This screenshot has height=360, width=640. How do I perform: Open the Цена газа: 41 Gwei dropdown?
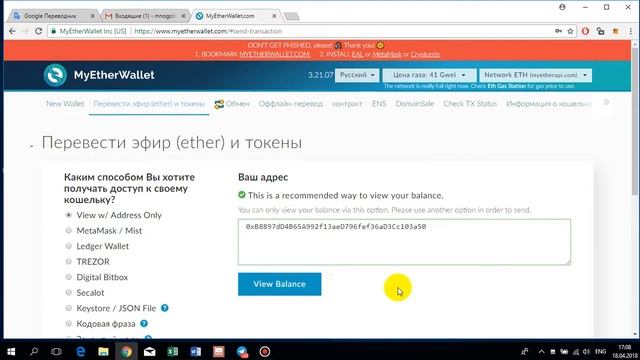429,75
